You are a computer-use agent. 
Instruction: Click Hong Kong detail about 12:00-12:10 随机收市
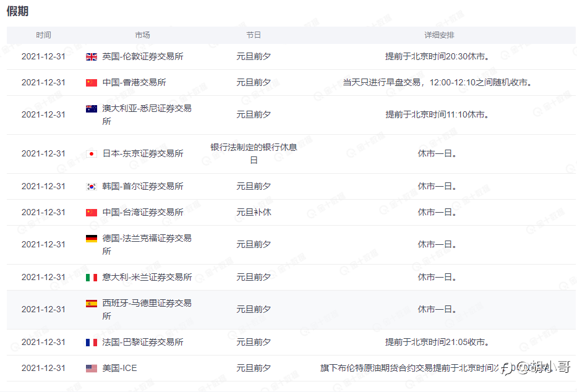(x=437, y=82)
